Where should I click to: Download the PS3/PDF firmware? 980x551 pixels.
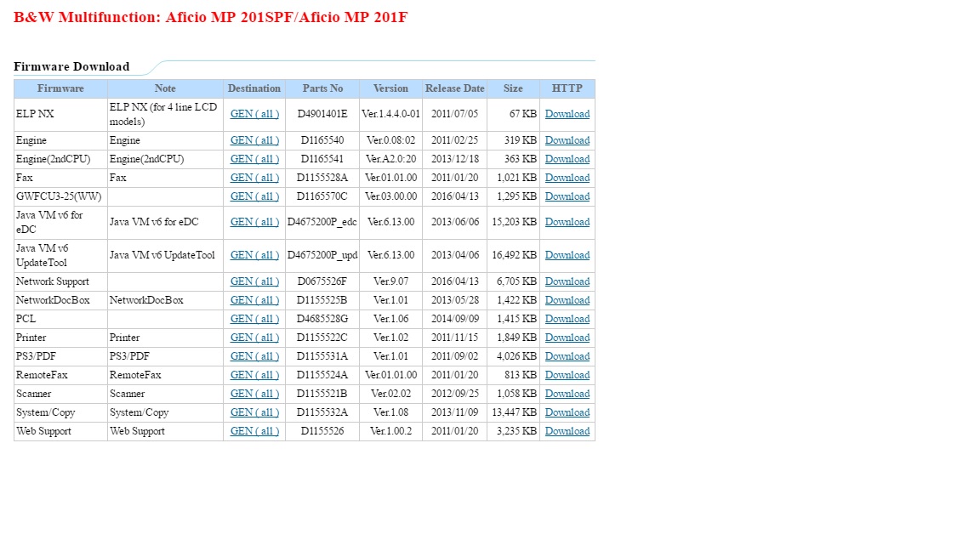(x=567, y=356)
